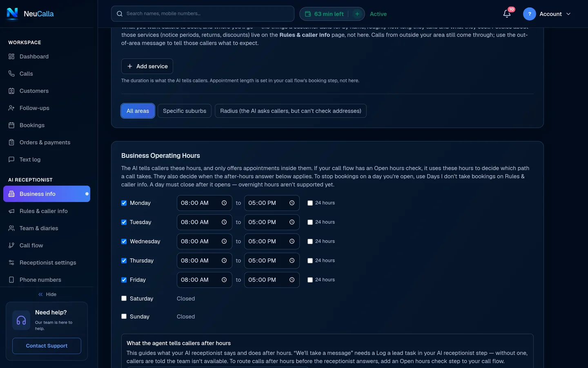This screenshot has width=588, height=368.
Task: Open Receptionist settings
Action: [x=47, y=263]
